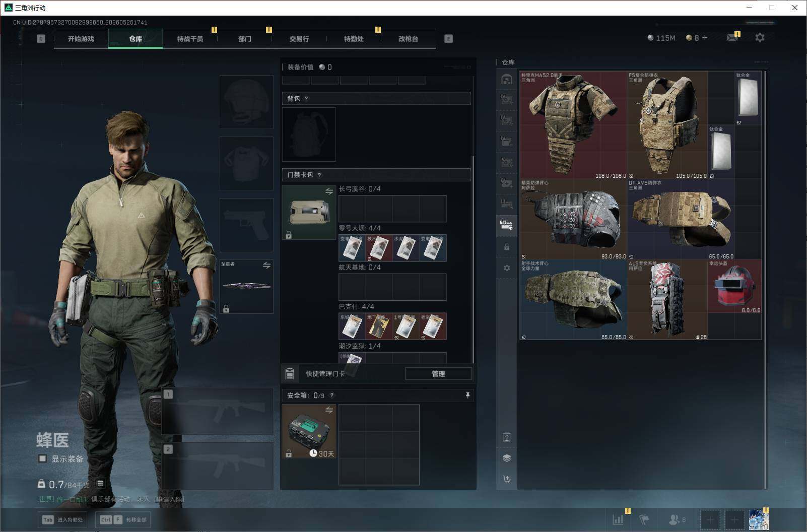Select the empty helmet slot
Screen dimensions: 807x532
[x=246, y=102]
